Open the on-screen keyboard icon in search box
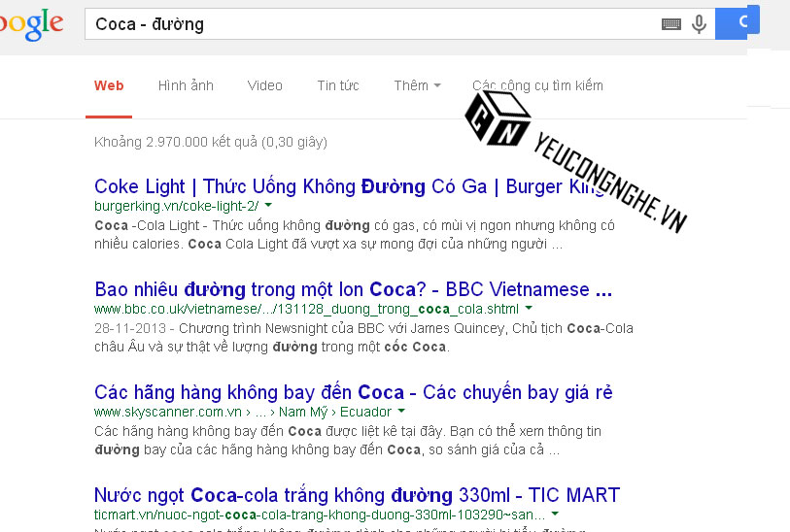The height and width of the screenshot is (532, 790). click(x=671, y=23)
